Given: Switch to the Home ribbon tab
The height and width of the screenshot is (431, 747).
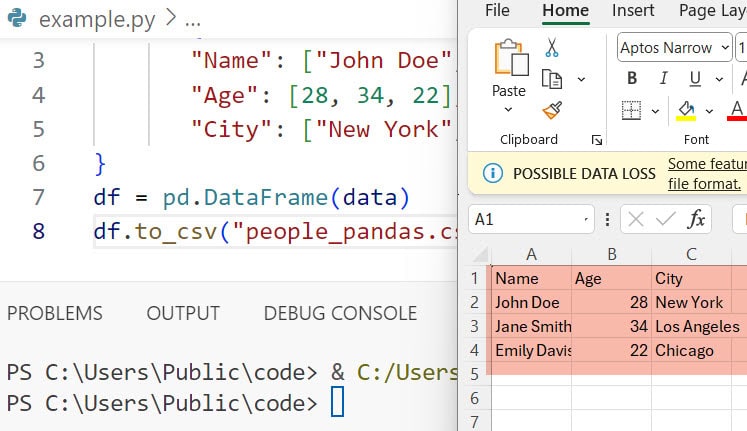Looking at the screenshot, I should pyautogui.click(x=565, y=10).
